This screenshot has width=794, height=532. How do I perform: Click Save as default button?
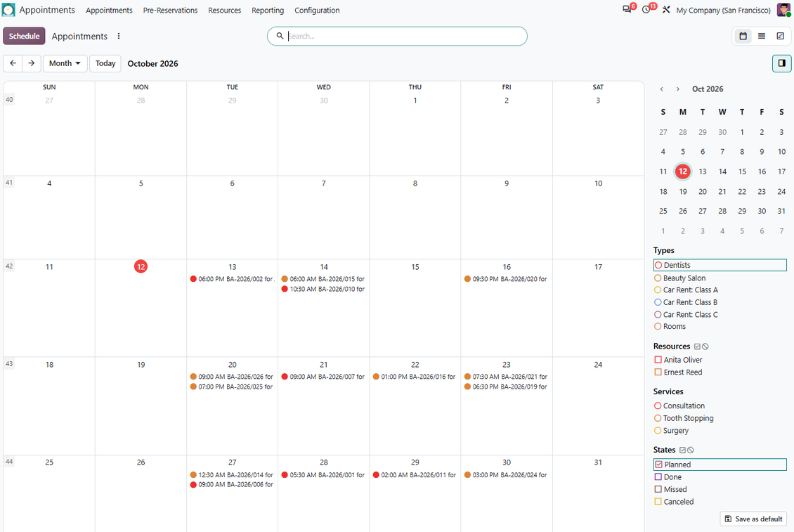pos(753,519)
